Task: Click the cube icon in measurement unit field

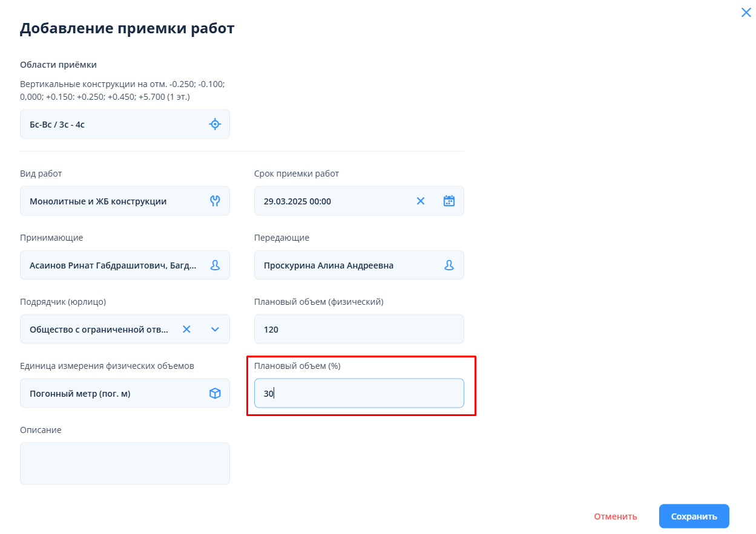Action: [215, 394]
